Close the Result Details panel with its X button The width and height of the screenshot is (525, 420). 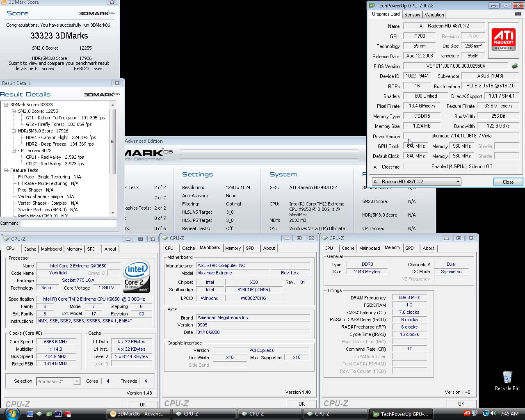[x=117, y=83]
